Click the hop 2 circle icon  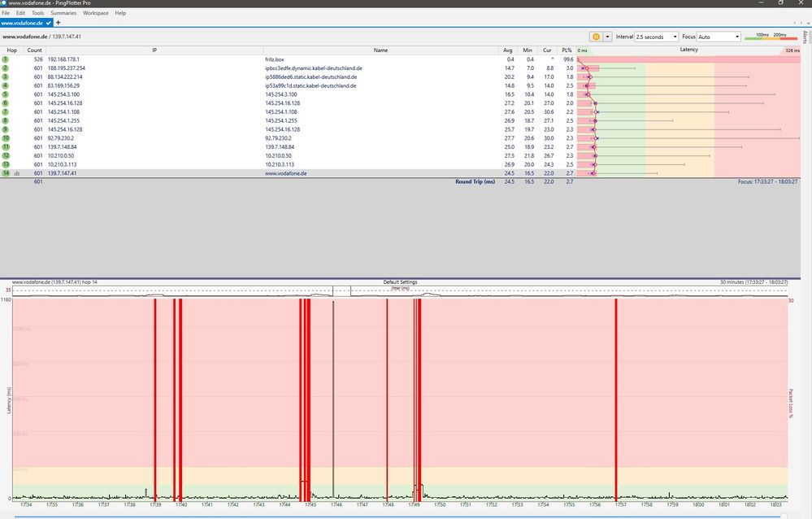(x=5, y=68)
